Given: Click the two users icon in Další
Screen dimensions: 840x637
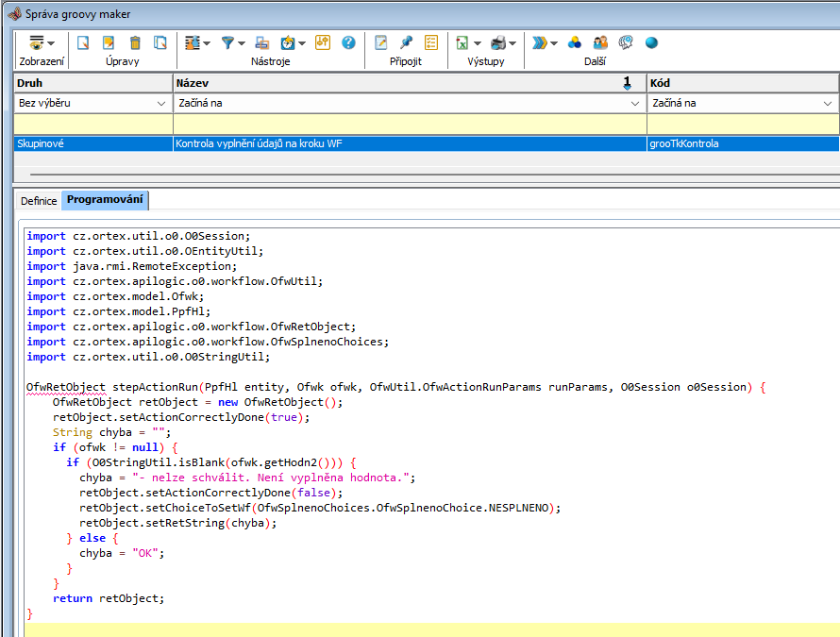Looking at the screenshot, I should pos(599,42).
